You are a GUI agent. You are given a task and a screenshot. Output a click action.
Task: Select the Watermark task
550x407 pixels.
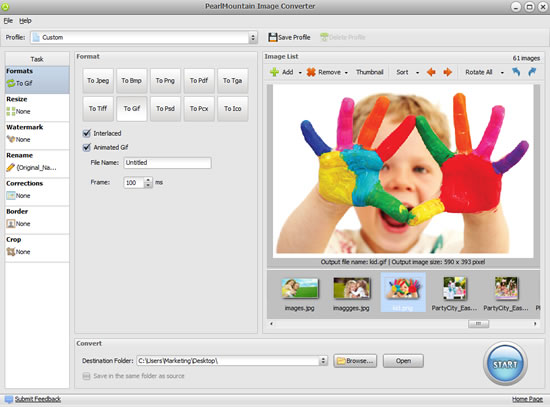point(37,136)
